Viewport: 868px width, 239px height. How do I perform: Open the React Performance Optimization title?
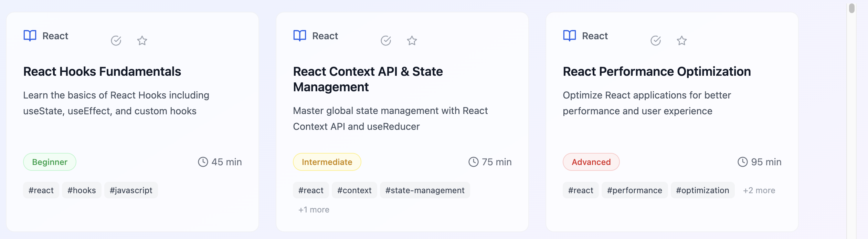tap(657, 72)
